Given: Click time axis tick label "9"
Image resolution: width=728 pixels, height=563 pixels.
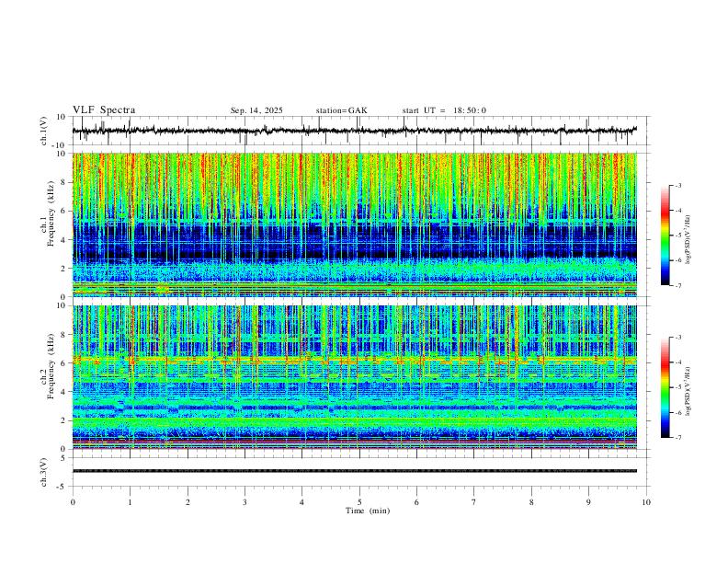Looking at the screenshot, I should point(588,502).
